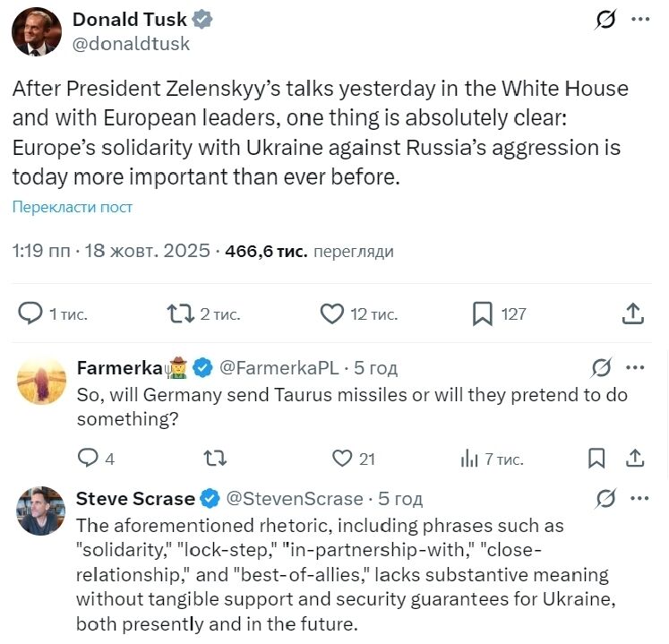Open more options on Tusk's post
669x644 pixels.
coord(641,19)
